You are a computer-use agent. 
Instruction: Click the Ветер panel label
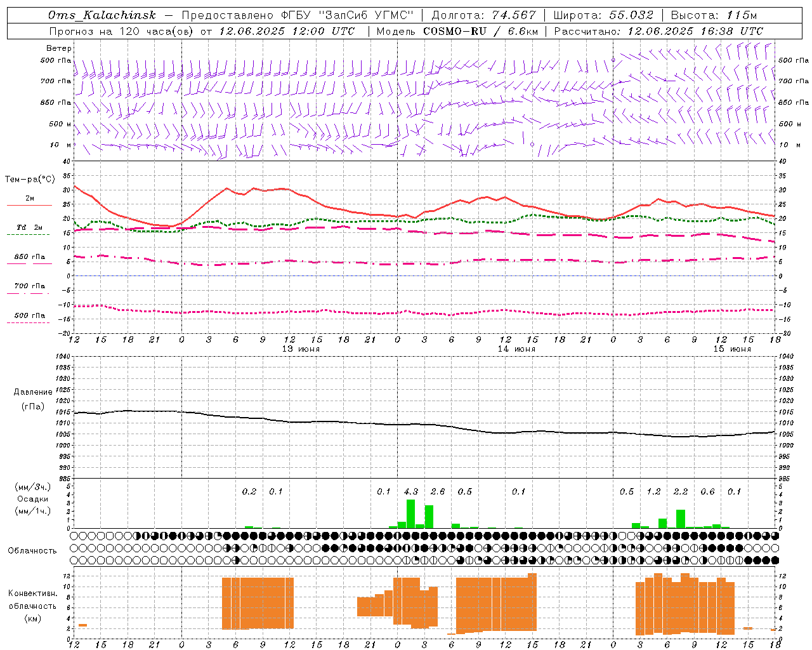[x=59, y=48]
